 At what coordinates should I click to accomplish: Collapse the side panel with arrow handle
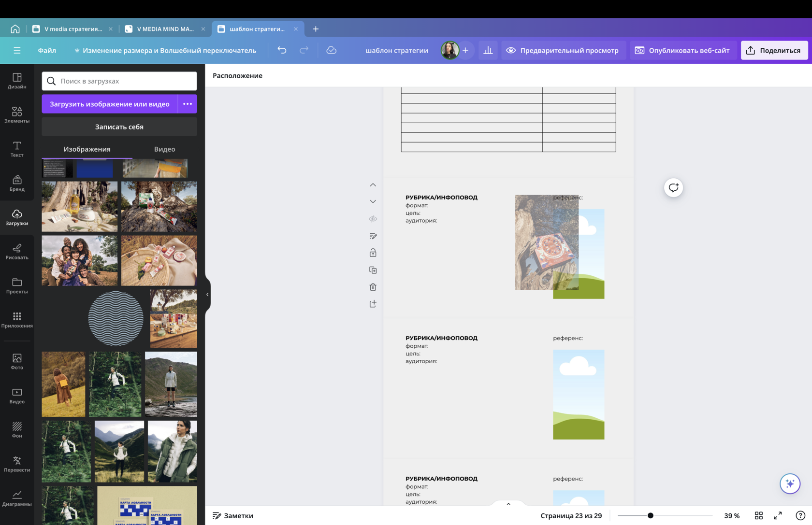[x=207, y=294]
